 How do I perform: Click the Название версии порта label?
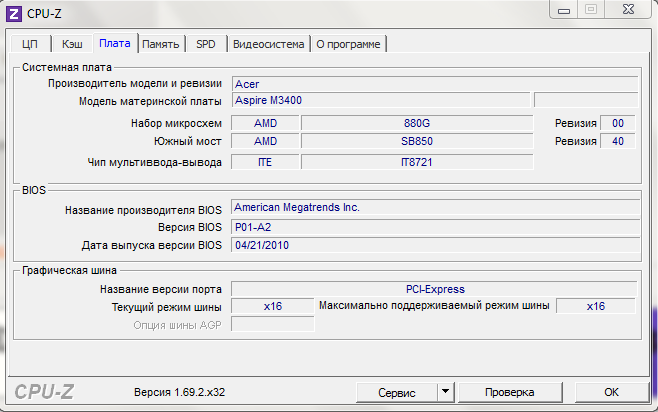[161, 289]
